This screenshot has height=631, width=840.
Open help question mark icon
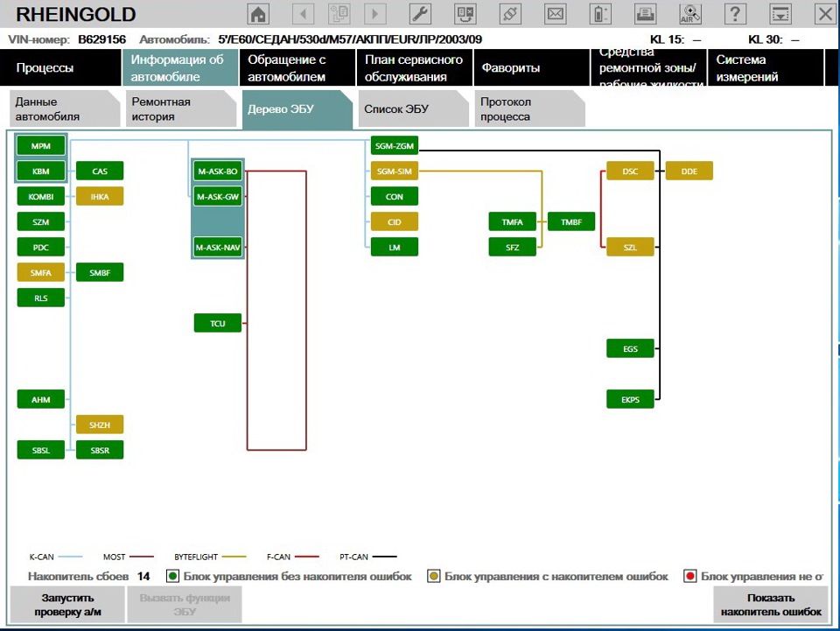tap(736, 14)
